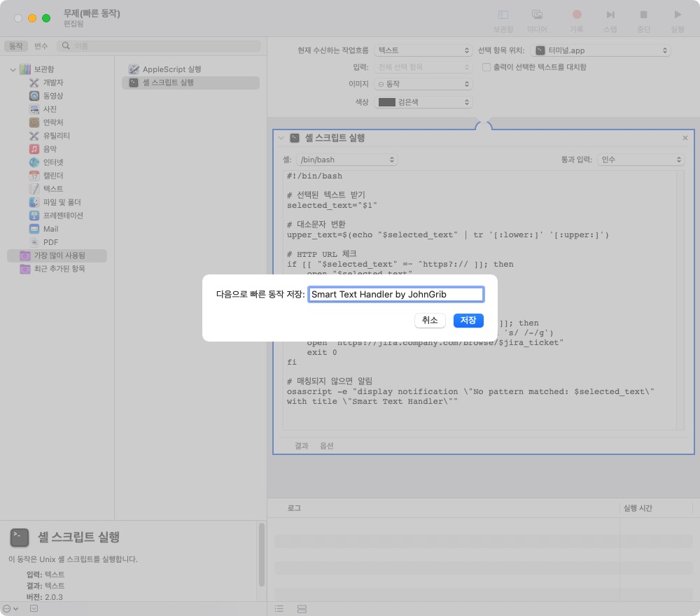700x616 pixels.
Task: Click the Save (저장) button
Action: tap(468, 320)
